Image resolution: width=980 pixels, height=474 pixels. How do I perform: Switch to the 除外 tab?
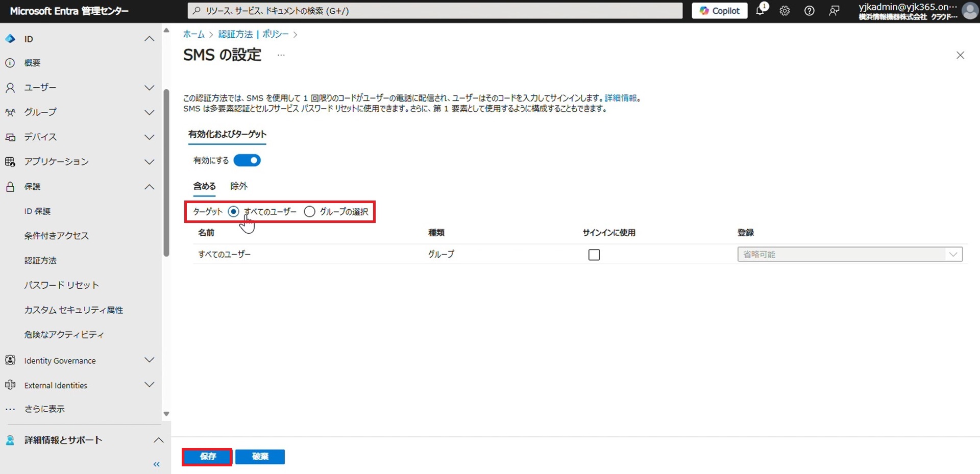pos(239,186)
